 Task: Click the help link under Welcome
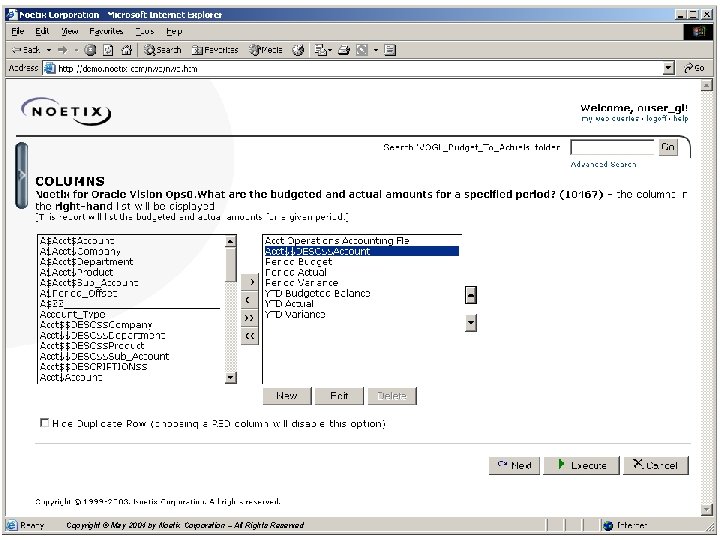coord(681,118)
